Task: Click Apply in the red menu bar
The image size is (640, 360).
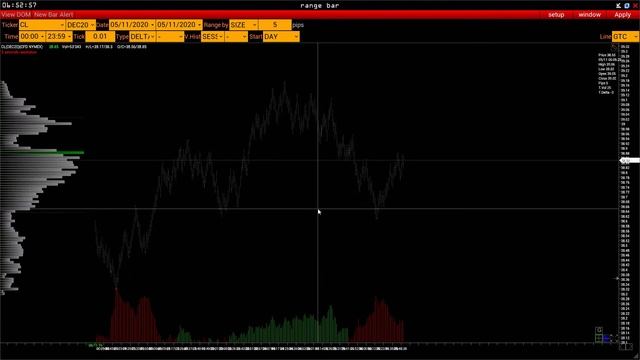Action: click(x=622, y=15)
